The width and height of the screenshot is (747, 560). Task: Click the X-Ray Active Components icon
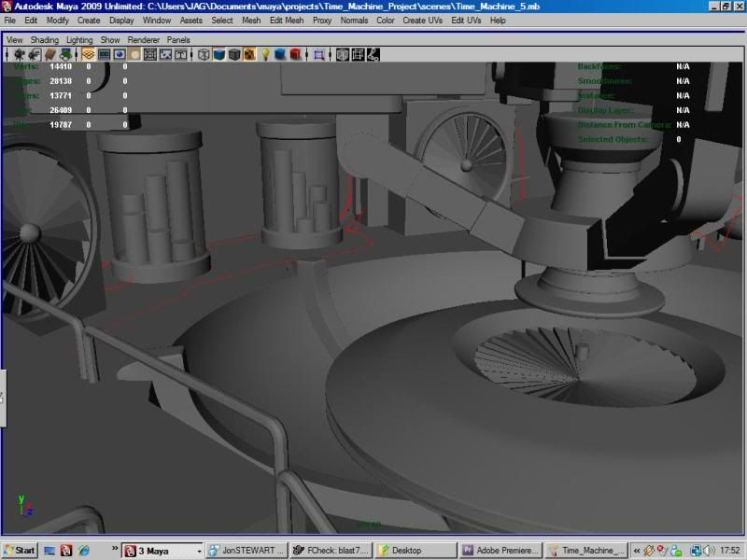click(358, 55)
